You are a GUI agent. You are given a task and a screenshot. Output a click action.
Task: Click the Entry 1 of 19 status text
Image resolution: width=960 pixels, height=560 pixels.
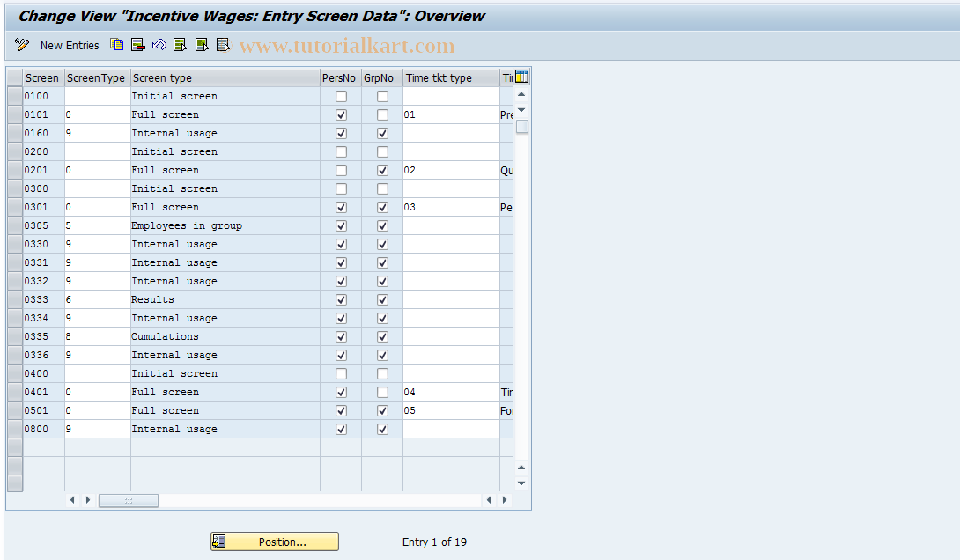click(434, 542)
